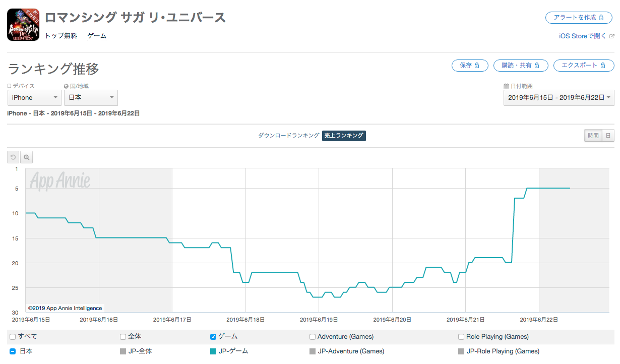Click the トップ無料 label under the title

[61, 36]
